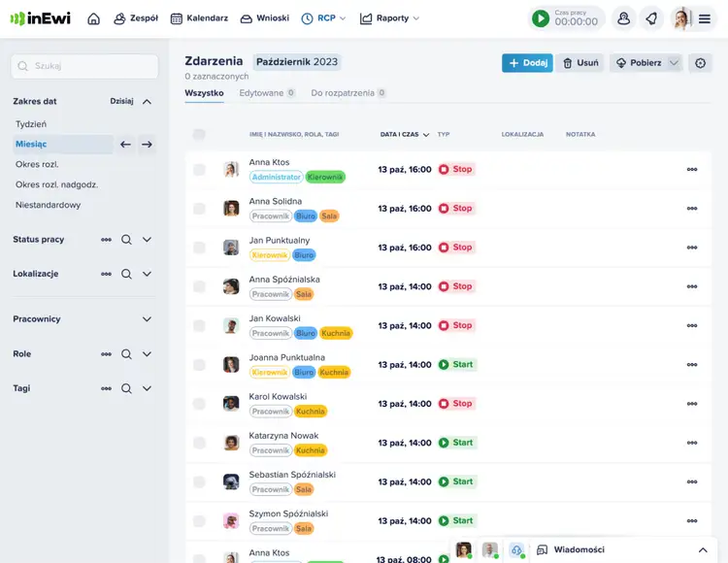Go to next month with right arrow

[147, 145]
